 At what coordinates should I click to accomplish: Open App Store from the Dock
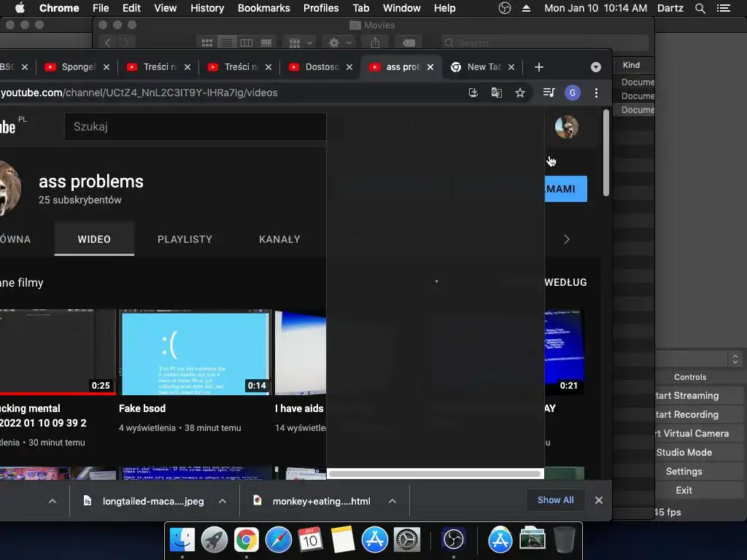(374, 540)
